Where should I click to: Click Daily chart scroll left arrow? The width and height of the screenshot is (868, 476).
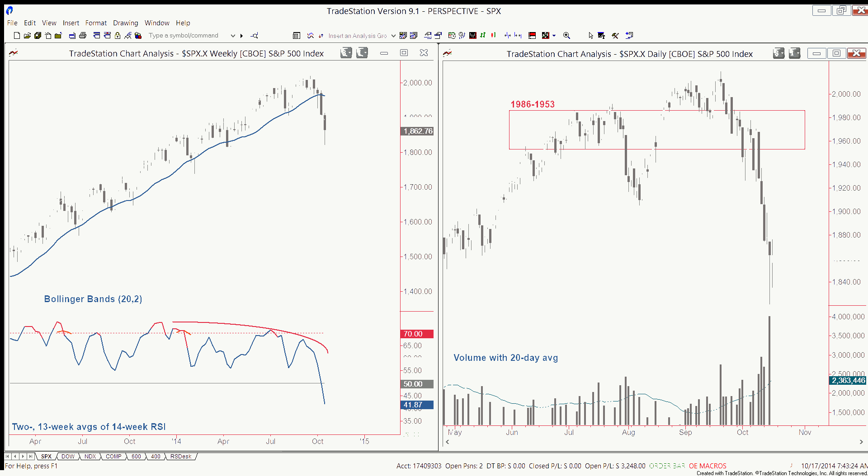click(447, 442)
